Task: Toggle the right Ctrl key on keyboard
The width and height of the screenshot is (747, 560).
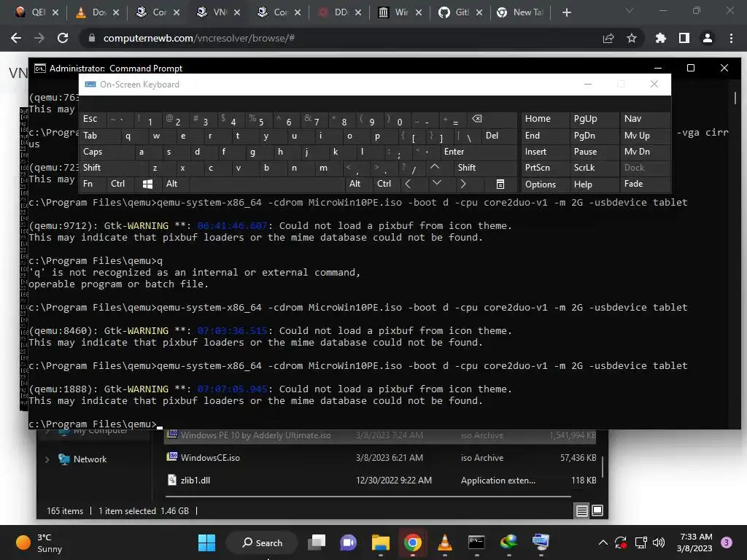Action: 386,184
